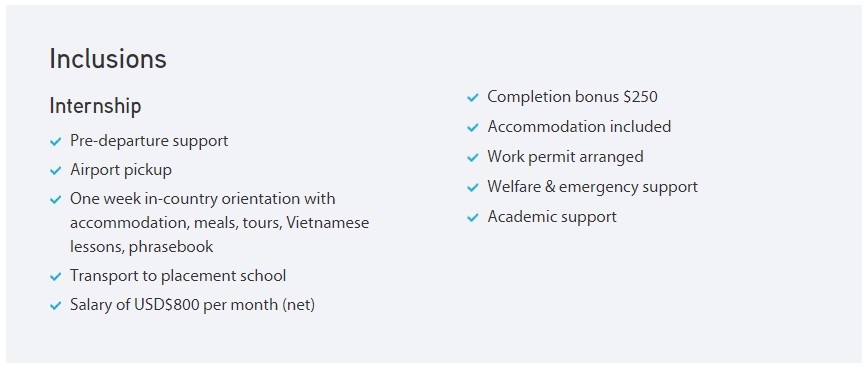
Task: Click checkmark beside Completion bonus $250
Action: (x=473, y=98)
